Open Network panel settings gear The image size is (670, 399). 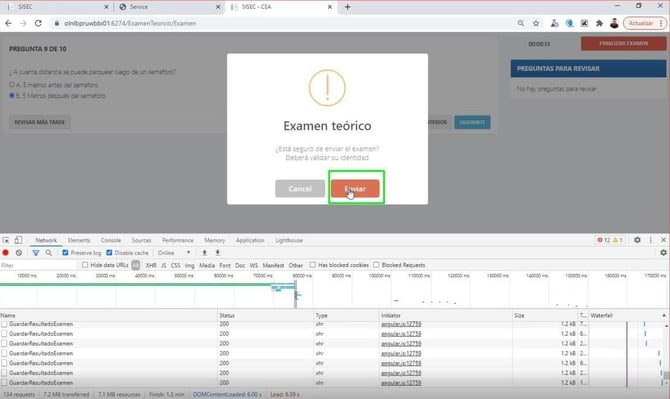[x=663, y=252]
